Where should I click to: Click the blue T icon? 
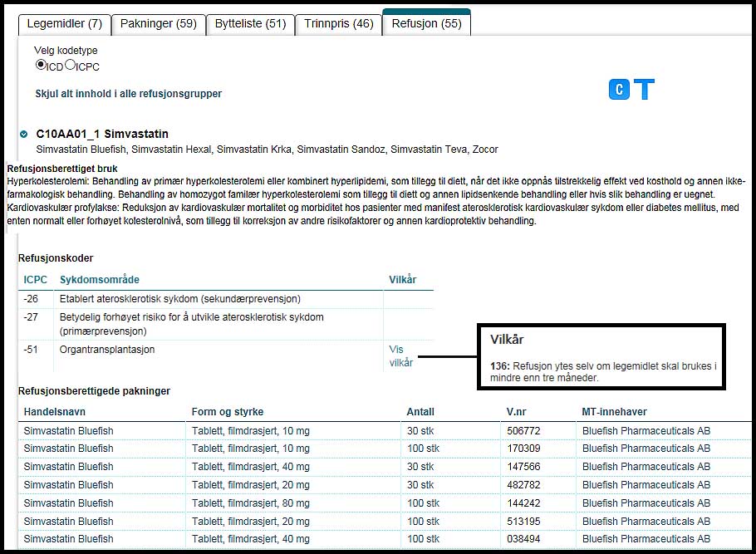point(644,90)
